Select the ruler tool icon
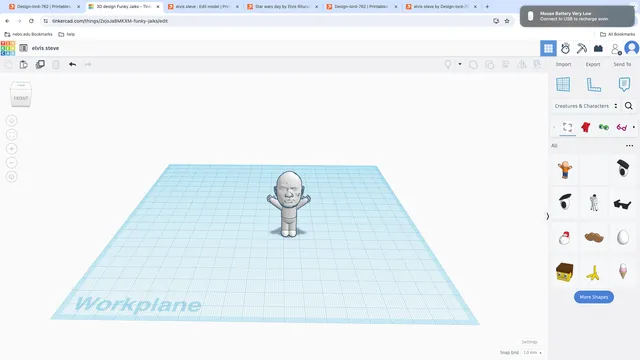 pyautogui.click(x=593, y=84)
